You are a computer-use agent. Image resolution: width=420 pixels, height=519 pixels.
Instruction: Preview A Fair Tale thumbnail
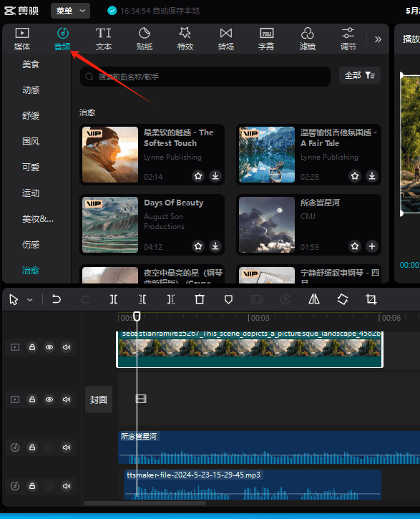click(267, 155)
